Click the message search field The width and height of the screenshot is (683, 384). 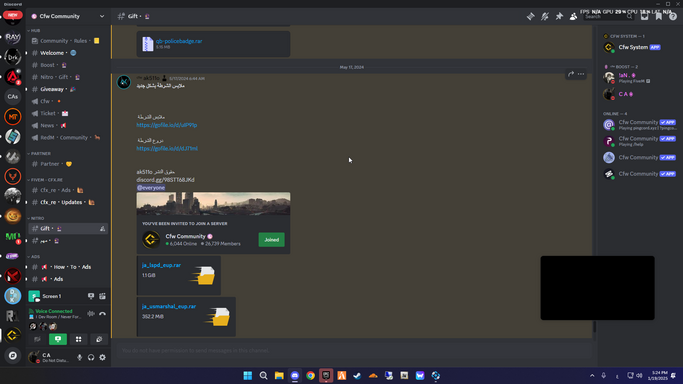[x=609, y=17]
